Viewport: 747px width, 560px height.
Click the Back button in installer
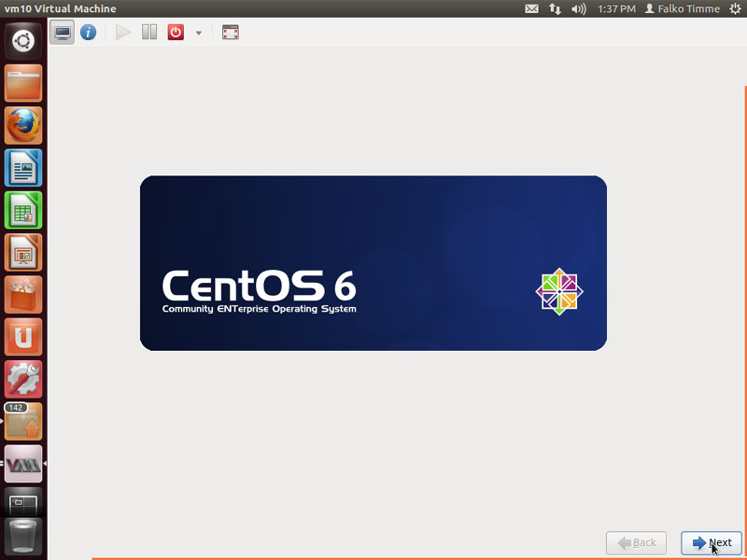coord(636,543)
